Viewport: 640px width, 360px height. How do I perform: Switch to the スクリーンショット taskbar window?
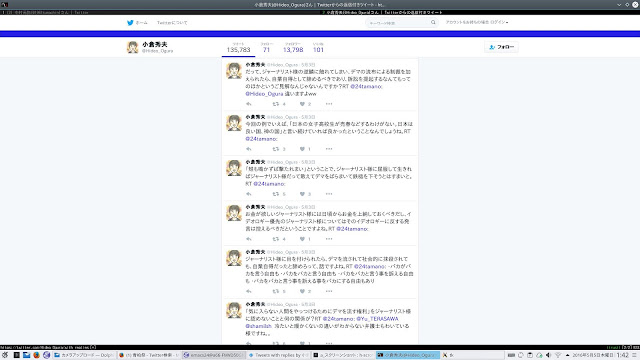click(x=343, y=355)
